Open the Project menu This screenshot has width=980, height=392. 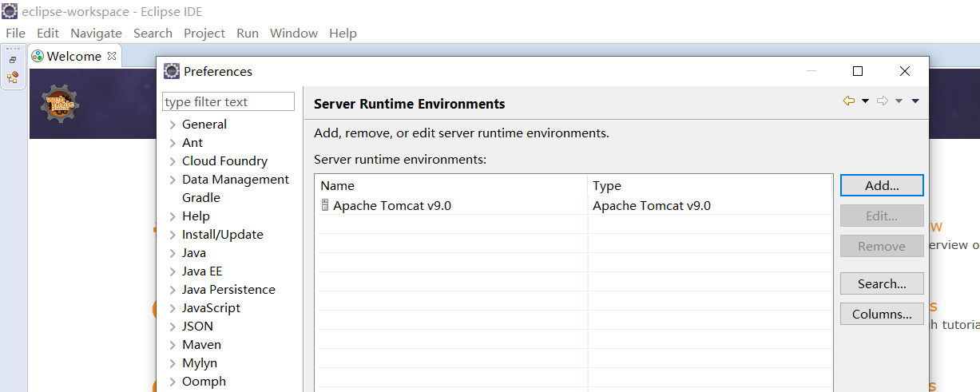click(204, 33)
